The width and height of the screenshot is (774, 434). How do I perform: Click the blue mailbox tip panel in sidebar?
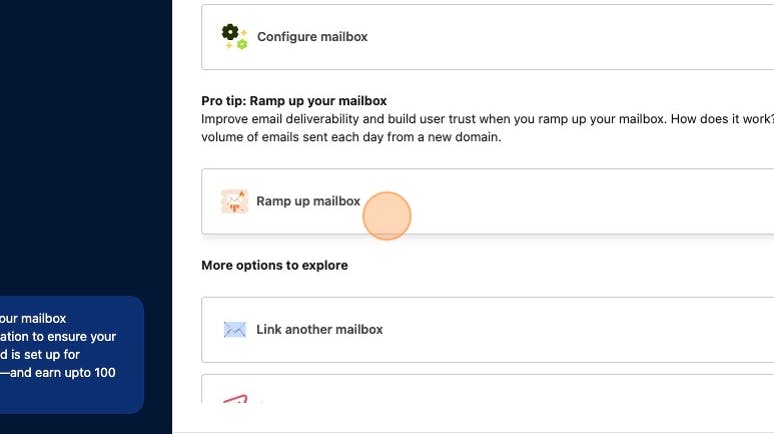click(x=72, y=355)
